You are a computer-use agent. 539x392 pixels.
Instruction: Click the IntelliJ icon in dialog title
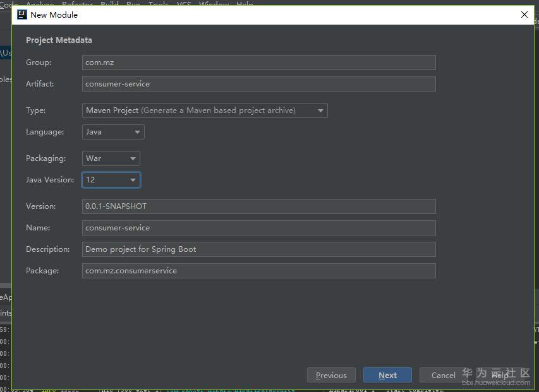click(x=22, y=15)
